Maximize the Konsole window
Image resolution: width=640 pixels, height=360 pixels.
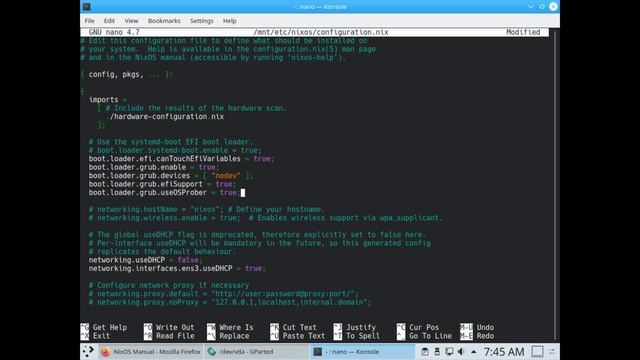click(x=542, y=7)
